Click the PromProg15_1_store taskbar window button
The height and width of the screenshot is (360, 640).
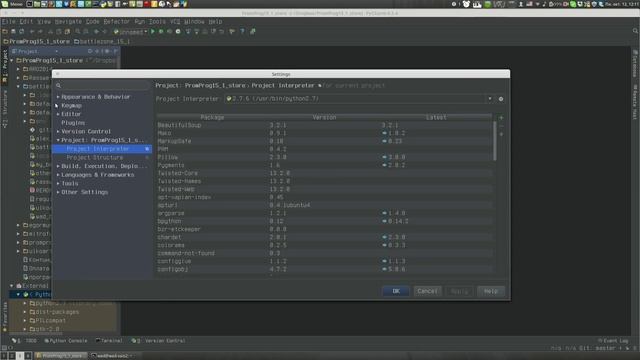point(61,356)
